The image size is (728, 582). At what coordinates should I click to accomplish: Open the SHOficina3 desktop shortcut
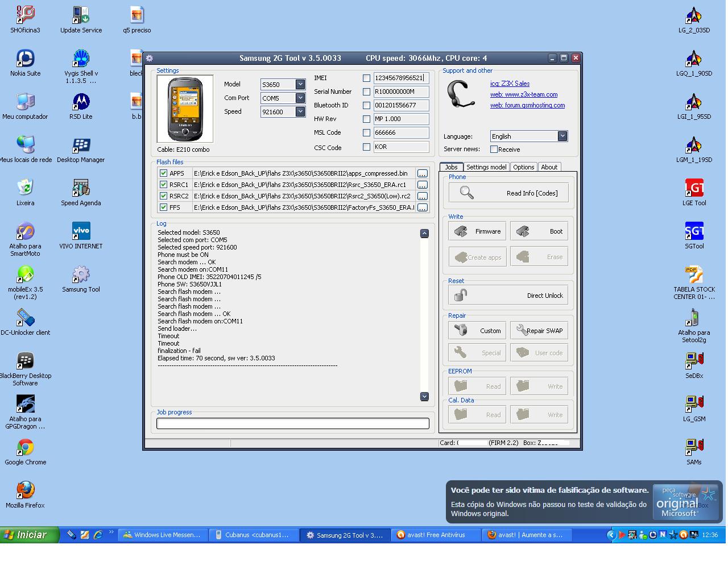[x=25, y=19]
